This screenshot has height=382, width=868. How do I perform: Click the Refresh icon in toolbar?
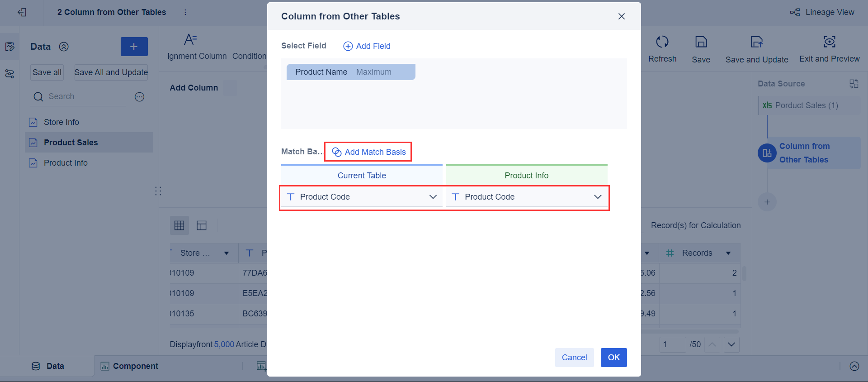click(x=662, y=42)
